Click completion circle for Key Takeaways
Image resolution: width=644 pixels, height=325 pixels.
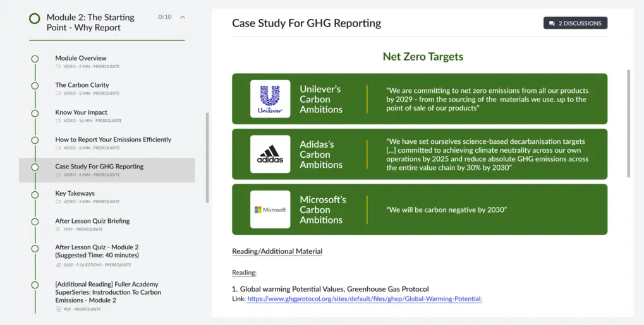coord(35,194)
